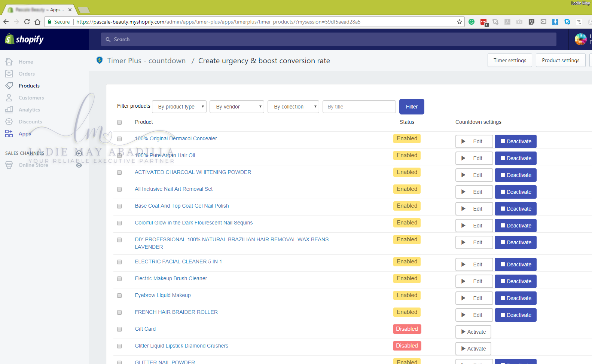
Task: View online store via eye icon
Action: [79, 165]
